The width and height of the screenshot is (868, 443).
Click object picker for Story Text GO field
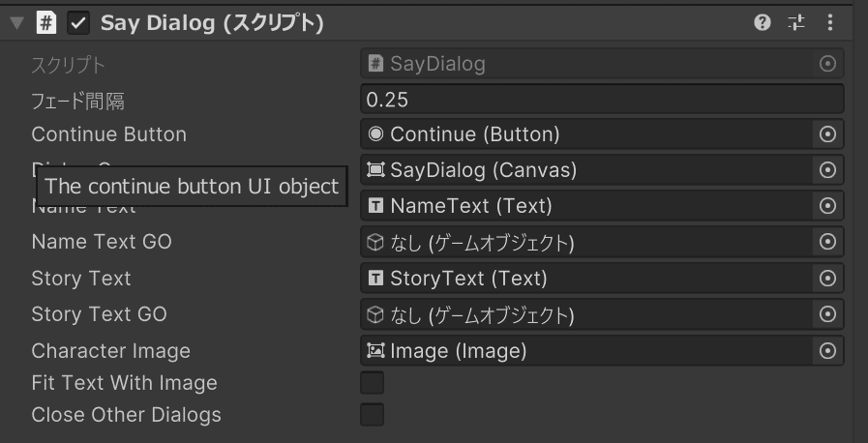tap(827, 314)
